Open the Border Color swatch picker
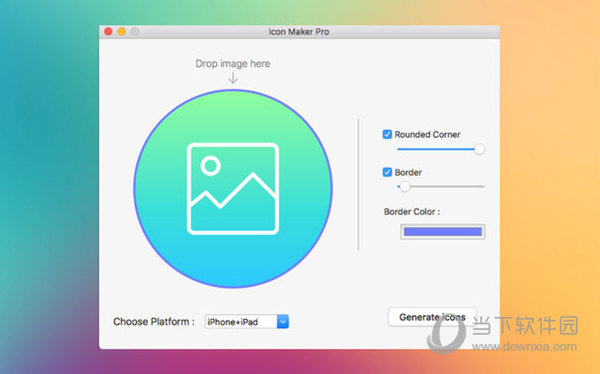The height and width of the screenshot is (374, 600). coord(443,232)
